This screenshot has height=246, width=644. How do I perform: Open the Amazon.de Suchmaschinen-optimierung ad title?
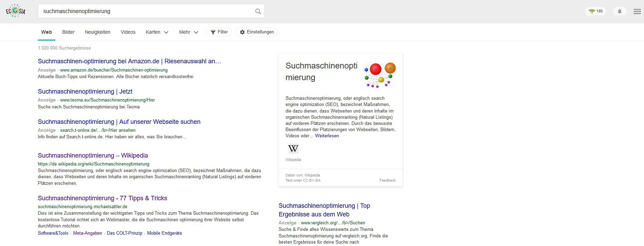click(x=129, y=61)
